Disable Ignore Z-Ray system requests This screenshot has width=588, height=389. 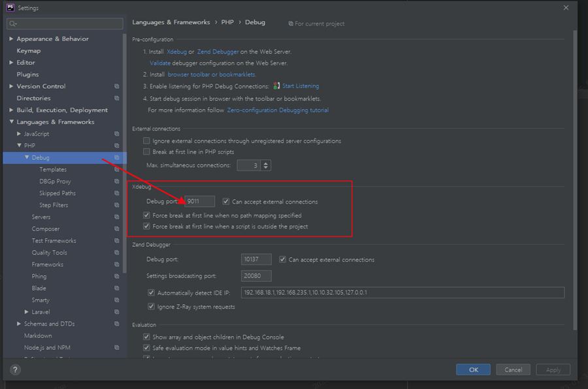(x=152, y=307)
